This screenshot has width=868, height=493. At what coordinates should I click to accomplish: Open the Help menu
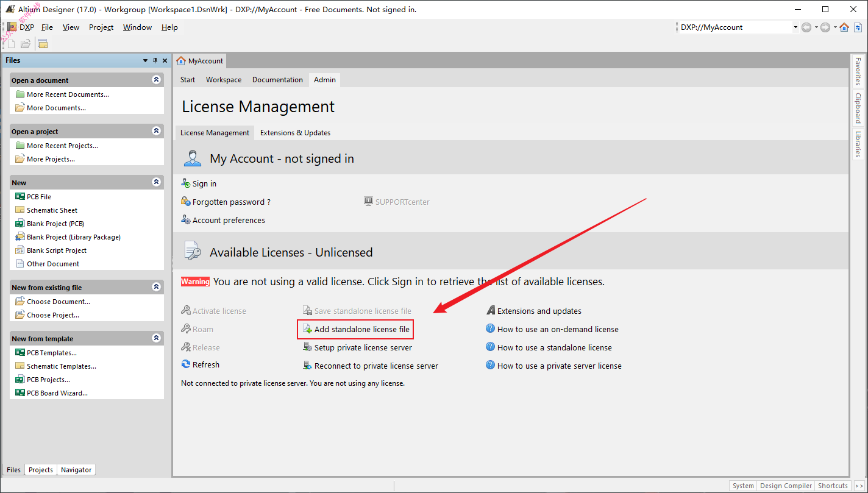coord(169,27)
